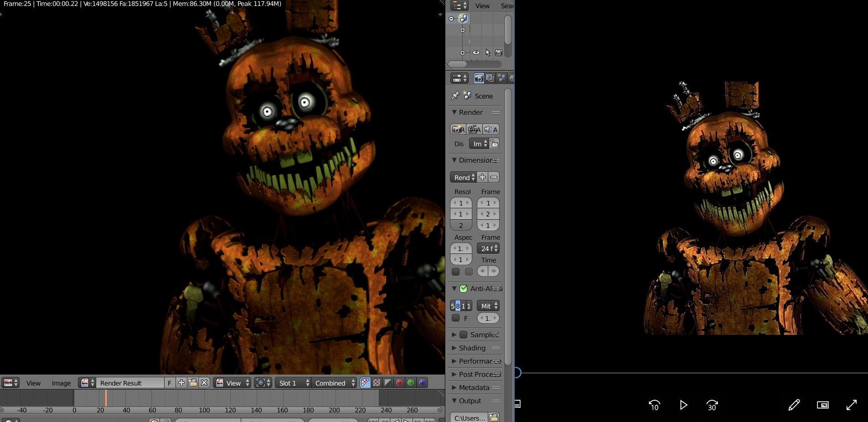868x422 pixels.
Task: Open the render Display mode dropdown
Action: 479,144
